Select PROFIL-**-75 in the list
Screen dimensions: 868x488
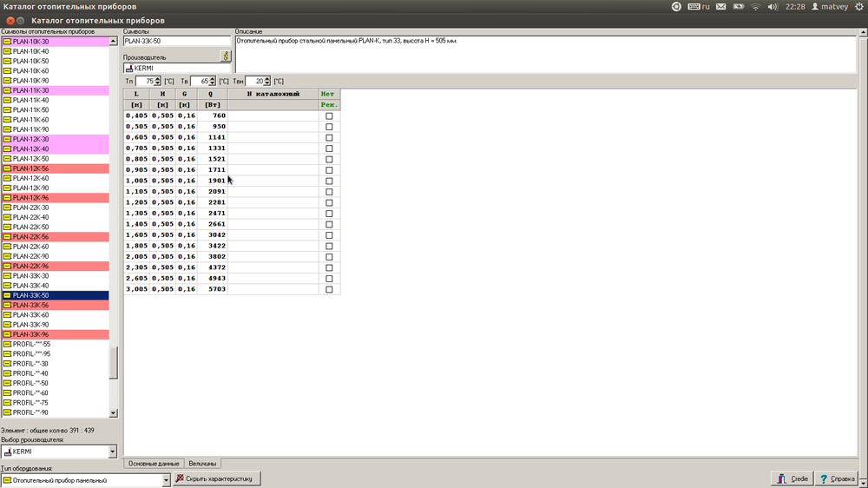pyautogui.click(x=56, y=403)
